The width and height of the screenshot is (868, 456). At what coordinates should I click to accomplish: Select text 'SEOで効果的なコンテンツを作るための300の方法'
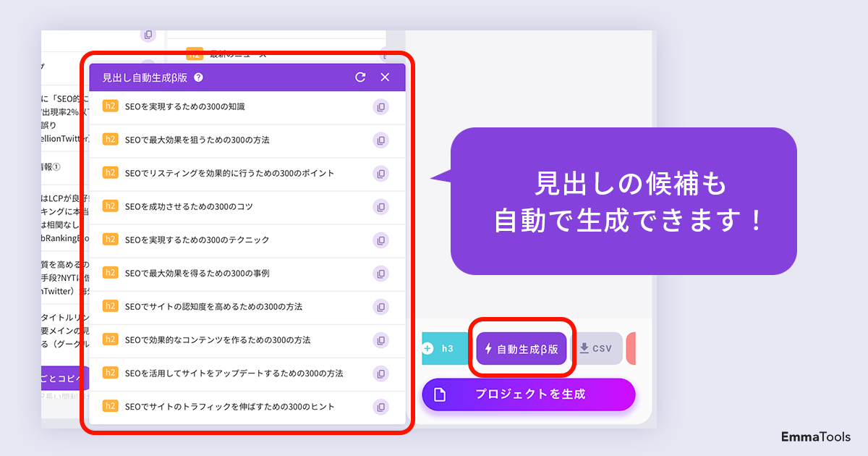pos(218,340)
